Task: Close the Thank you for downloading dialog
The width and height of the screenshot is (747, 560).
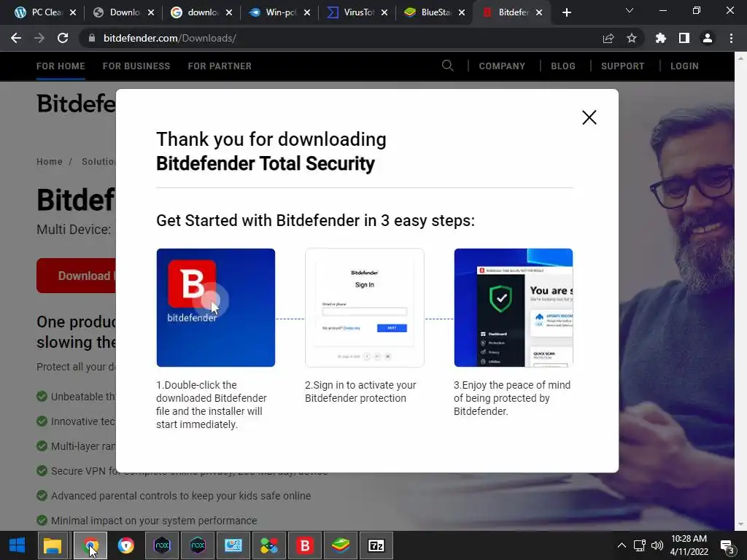Action: point(589,117)
